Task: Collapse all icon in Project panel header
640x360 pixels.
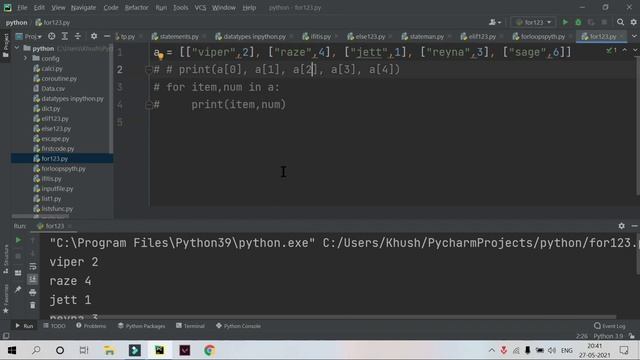Action: (x=78, y=36)
